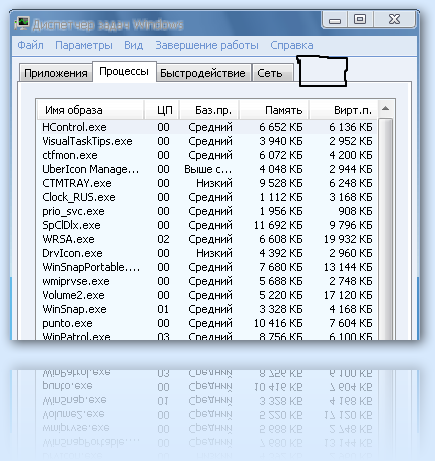Sort by Вирт.п. column header
The height and width of the screenshot is (461, 435).
(343, 110)
